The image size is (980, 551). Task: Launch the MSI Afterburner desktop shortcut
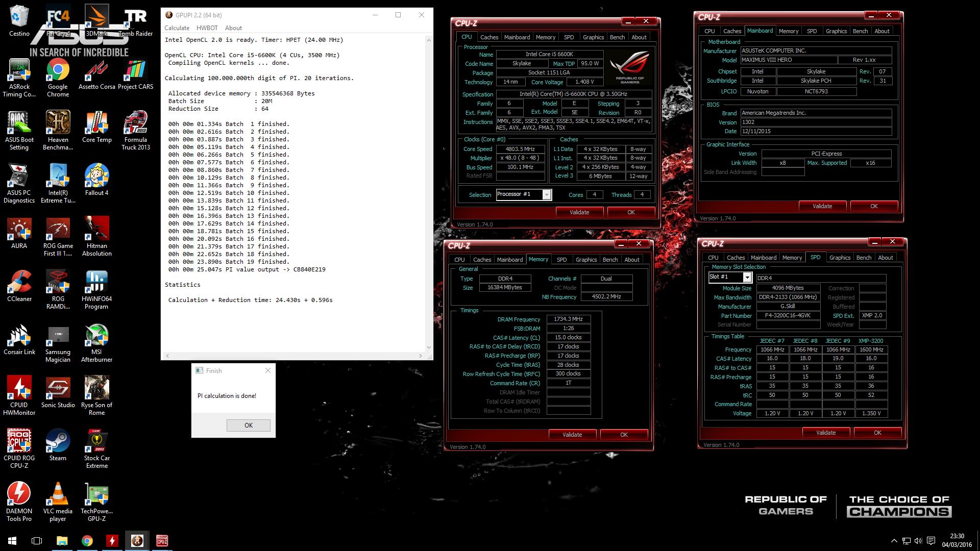[x=97, y=343]
